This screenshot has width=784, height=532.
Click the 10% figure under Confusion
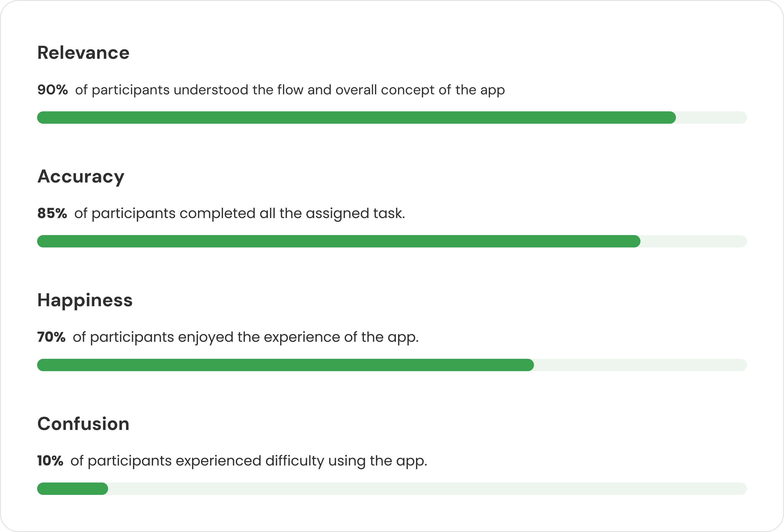pos(50,461)
